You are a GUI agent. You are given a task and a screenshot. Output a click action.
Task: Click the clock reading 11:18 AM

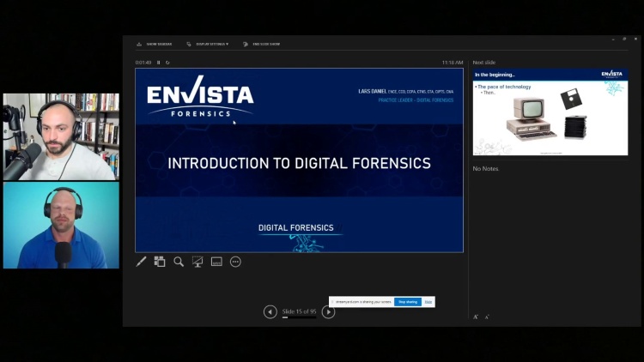tap(453, 63)
